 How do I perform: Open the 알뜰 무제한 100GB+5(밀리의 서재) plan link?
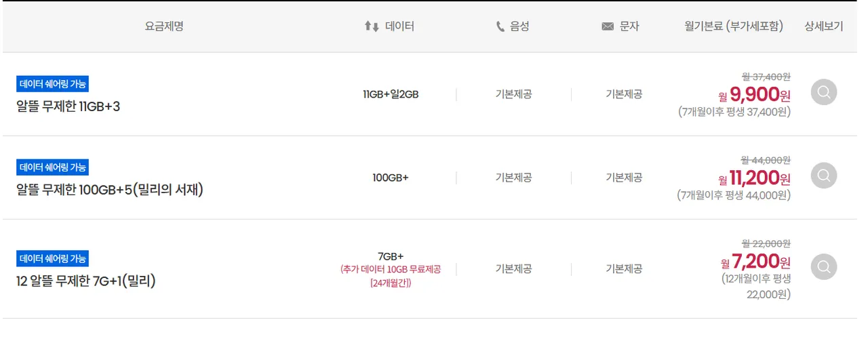pyautogui.click(x=110, y=190)
